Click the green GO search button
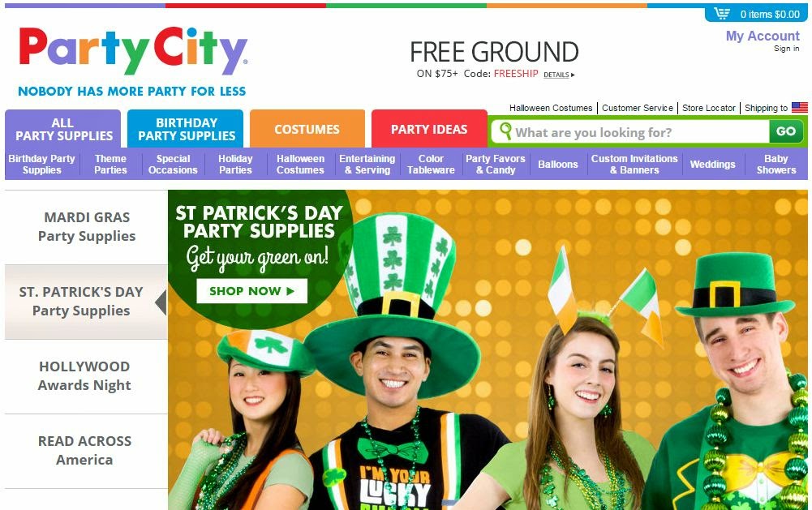The height and width of the screenshot is (510, 812). 785,131
